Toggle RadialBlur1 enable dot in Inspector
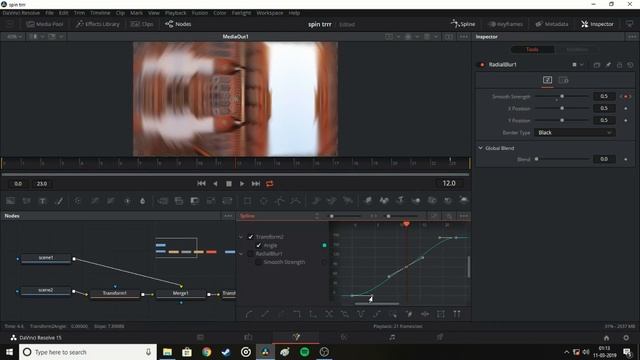 (x=482, y=64)
